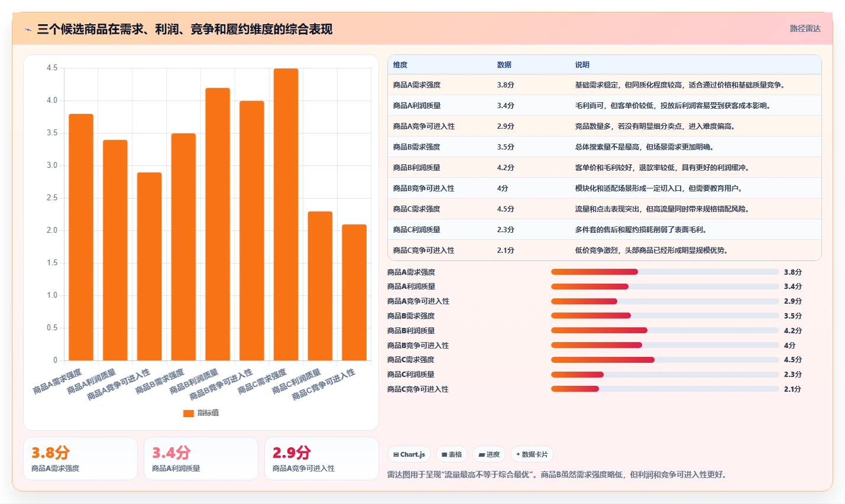Click the 商品B竞争可进入性 bar in chart
845x504 pixels.
click(x=252, y=230)
